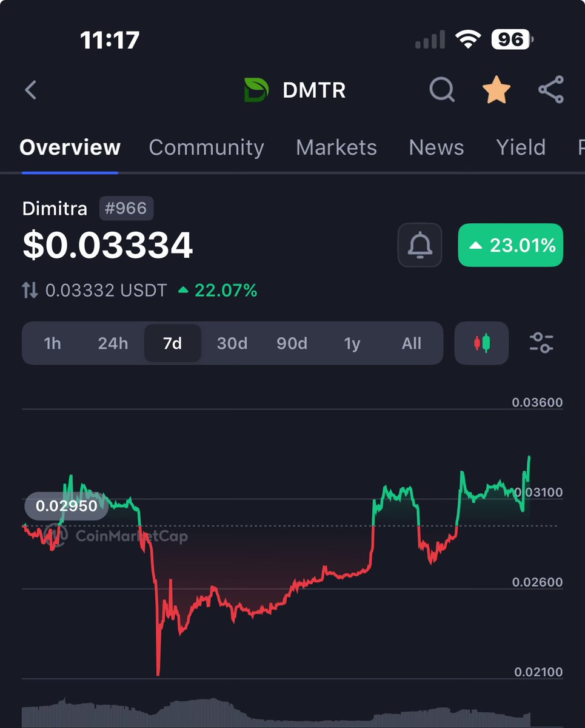Tap the #966 rank badge
The image size is (585, 728).
125,209
